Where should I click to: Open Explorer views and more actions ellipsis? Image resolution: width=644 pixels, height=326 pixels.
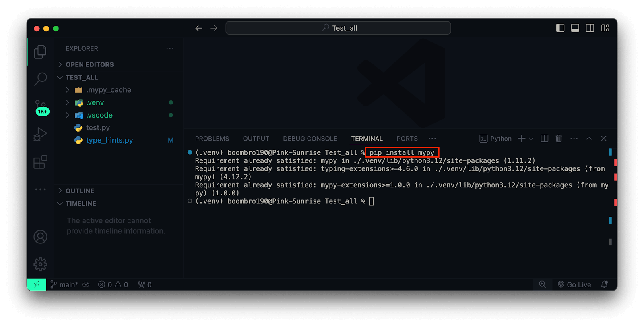click(170, 48)
